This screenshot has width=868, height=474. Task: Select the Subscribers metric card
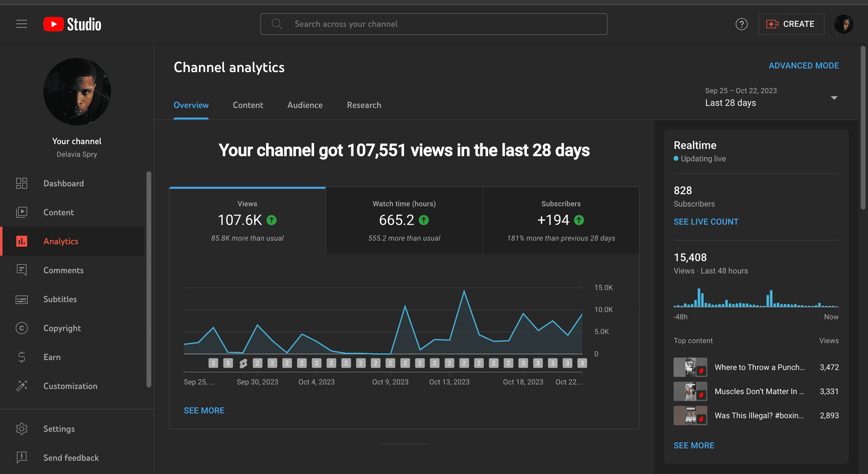561,220
